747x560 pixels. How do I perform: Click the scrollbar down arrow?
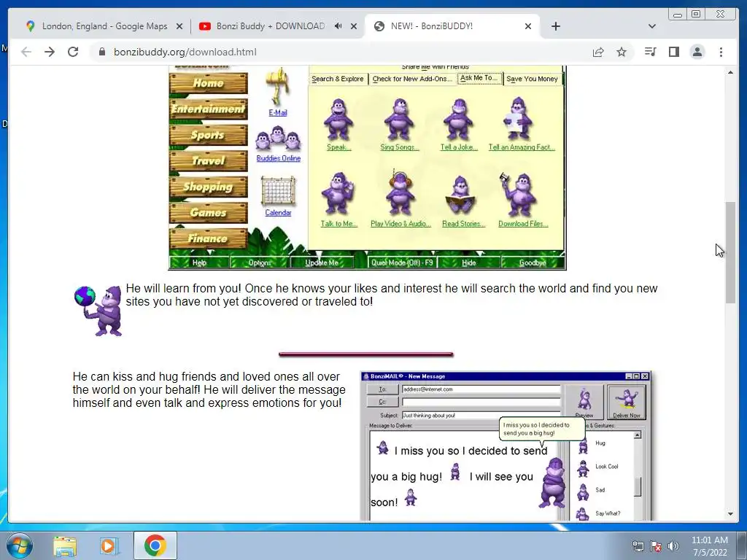pos(730,514)
